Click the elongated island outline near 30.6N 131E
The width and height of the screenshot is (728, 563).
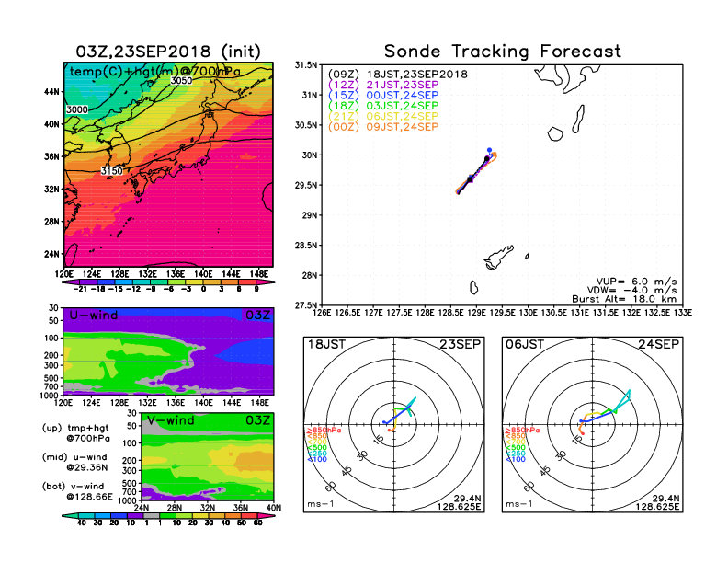(x=578, y=119)
